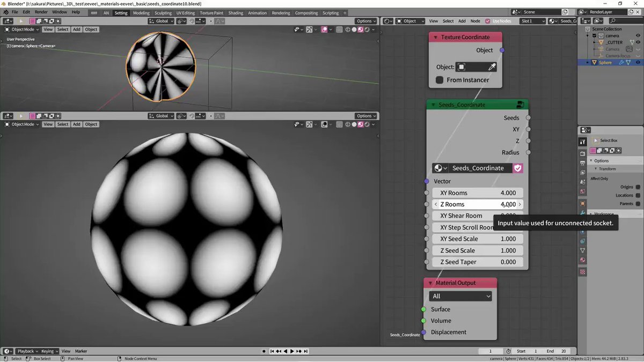Jump to the first frame
Screen dimensions: 644x362
point(273,351)
